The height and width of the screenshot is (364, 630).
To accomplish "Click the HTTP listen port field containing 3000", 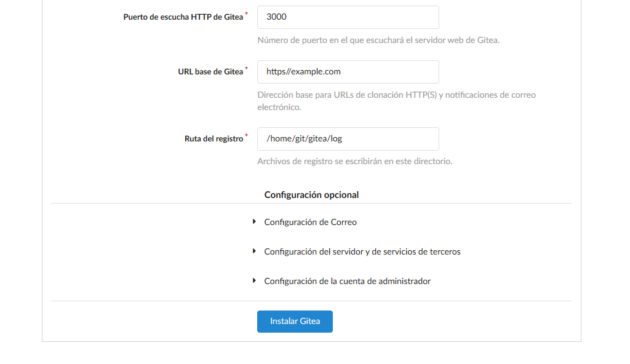I will pos(348,17).
